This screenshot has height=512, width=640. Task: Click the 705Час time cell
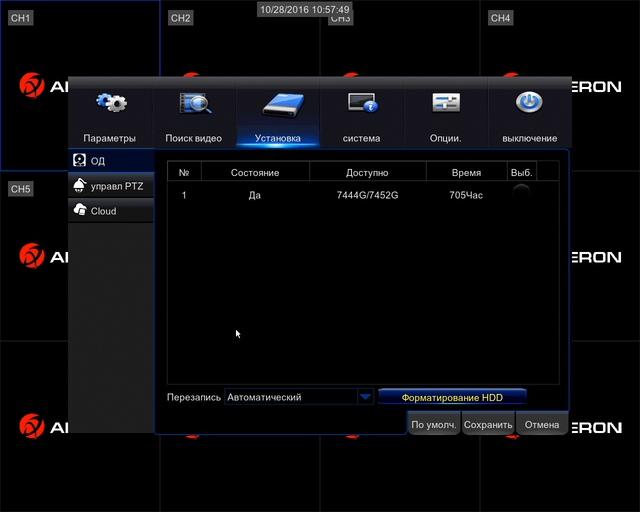click(x=466, y=195)
